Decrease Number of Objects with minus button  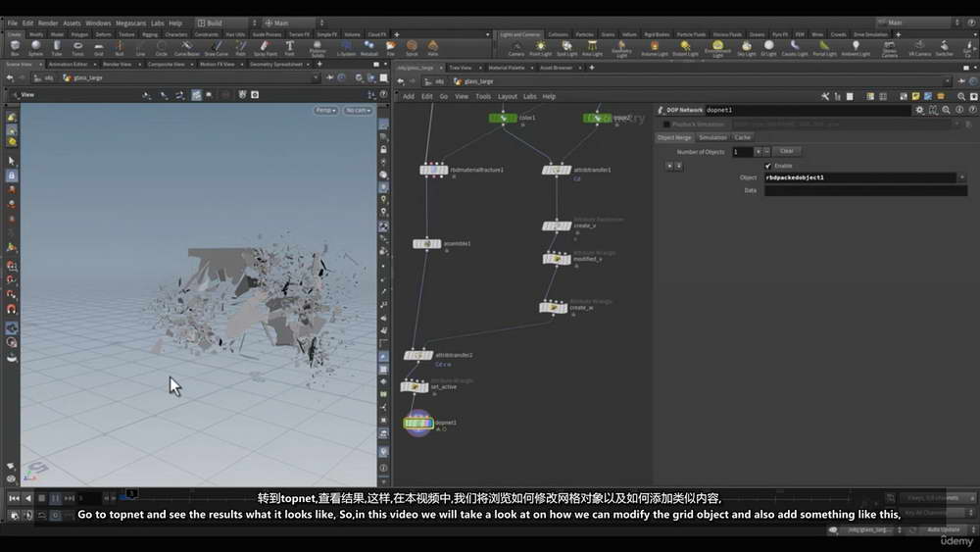click(767, 151)
